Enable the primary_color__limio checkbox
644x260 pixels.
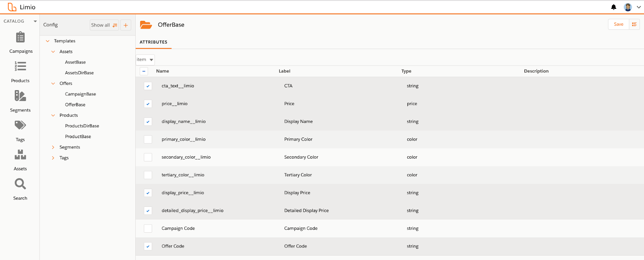pos(148,139)
